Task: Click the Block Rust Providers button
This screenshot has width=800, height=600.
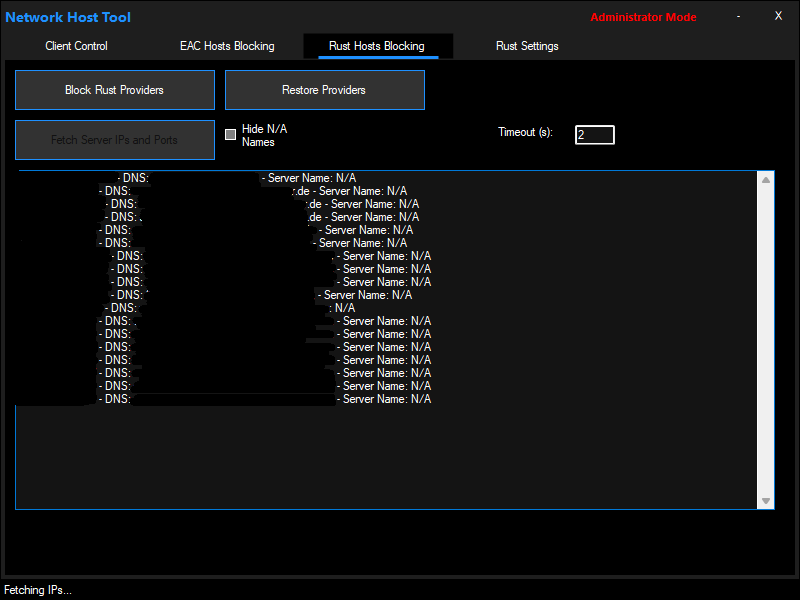Action: [114, 90]
